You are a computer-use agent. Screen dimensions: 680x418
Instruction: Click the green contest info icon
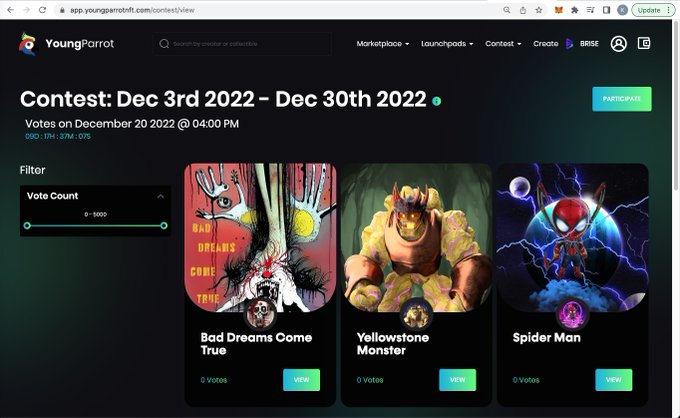coord(437,101)
